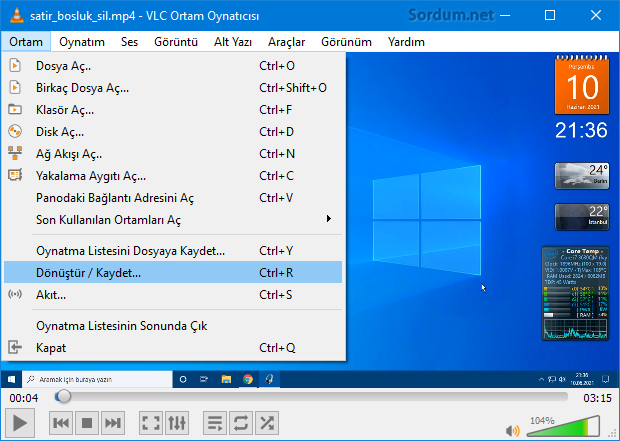Click the Ağ Akışı network icon

tap(15, 153)
